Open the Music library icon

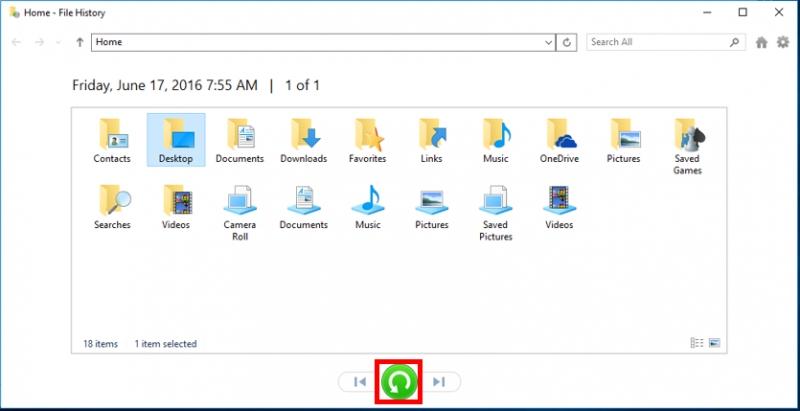click(367, 207)
